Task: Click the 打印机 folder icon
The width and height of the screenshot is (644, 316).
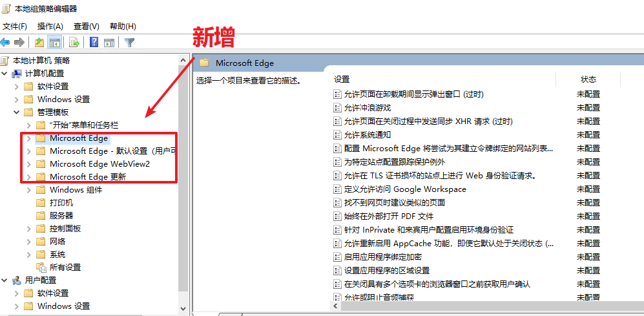Action: [x=41, y=203]
